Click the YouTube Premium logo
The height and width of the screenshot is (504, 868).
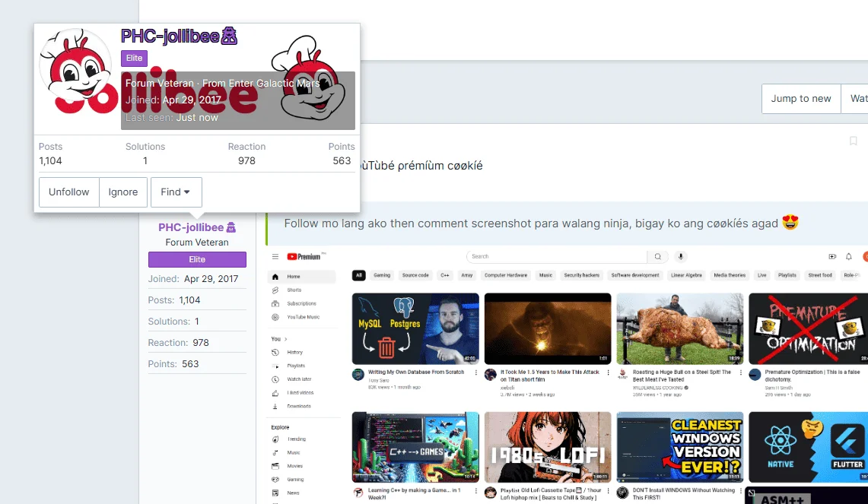pyautogui.click(x=304, y=257)
